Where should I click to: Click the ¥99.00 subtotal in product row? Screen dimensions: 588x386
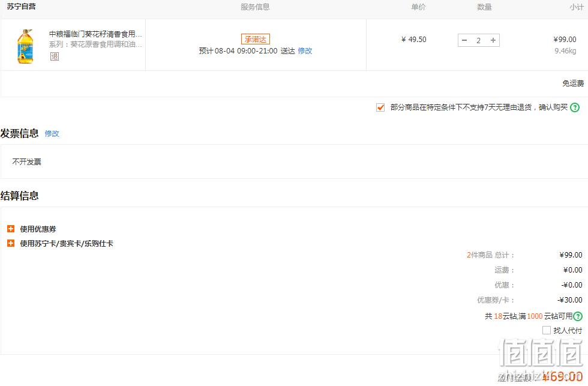coord(565,40)
